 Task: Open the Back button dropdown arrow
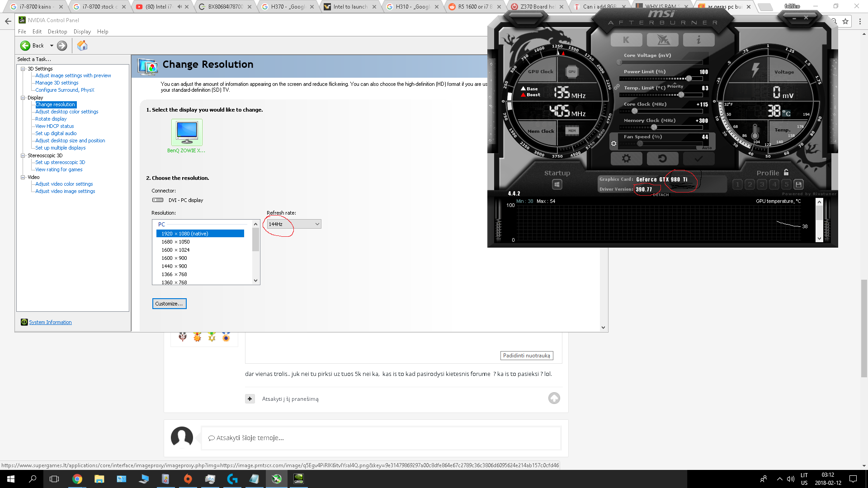52,46
